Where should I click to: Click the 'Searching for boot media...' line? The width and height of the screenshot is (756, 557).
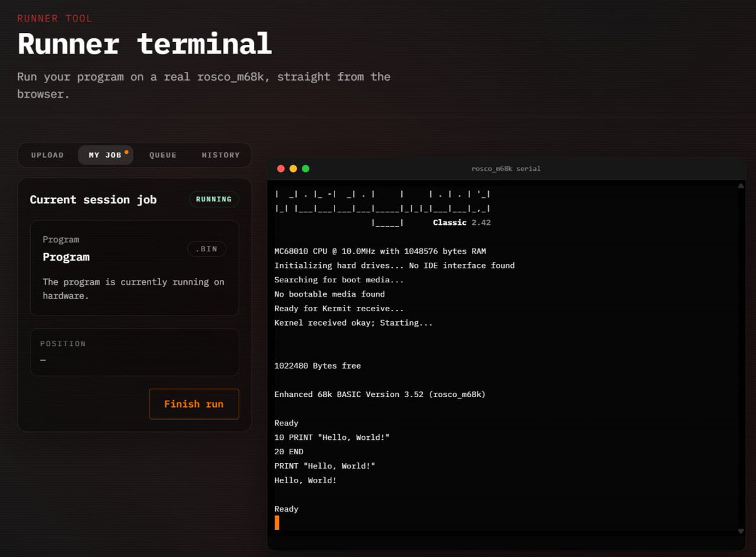coord(339,280)
